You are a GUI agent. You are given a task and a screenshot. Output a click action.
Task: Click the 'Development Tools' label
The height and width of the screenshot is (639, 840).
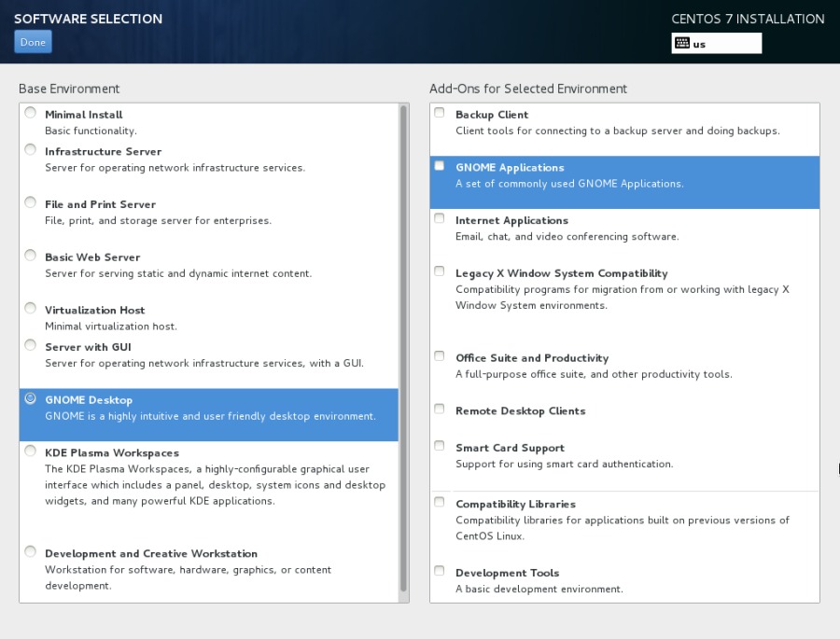(508, 573)
